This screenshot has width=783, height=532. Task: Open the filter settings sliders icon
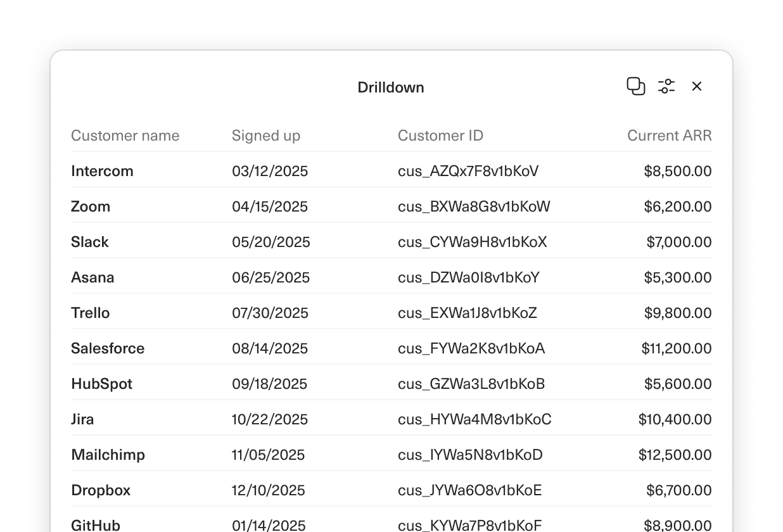pyautogui.click(x=666, y=86)
